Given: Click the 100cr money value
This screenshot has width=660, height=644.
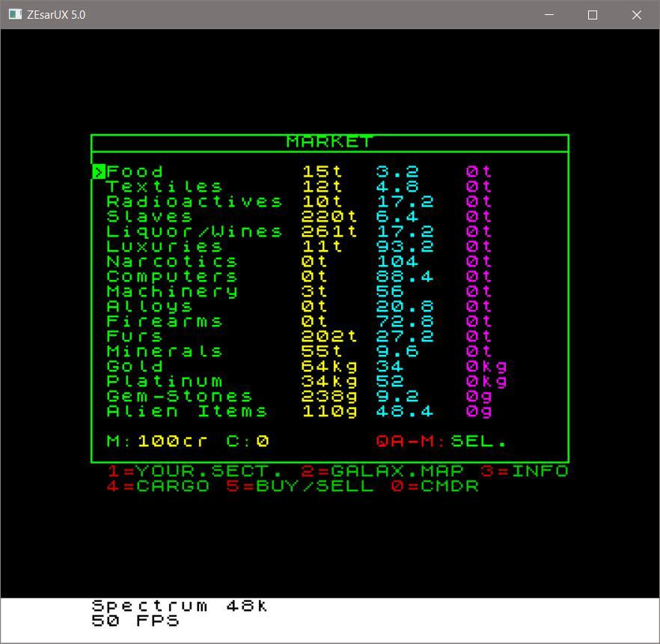Looking at the screenshot, I should 173,441.
